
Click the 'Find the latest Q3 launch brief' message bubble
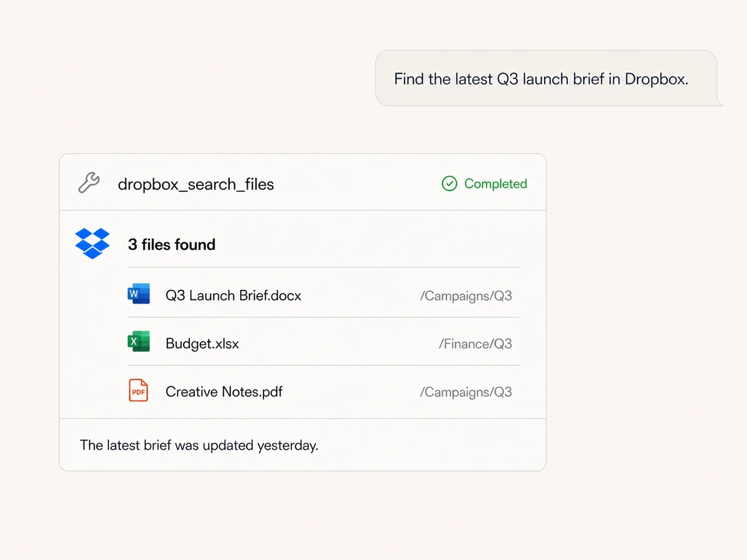click(547, 78)
